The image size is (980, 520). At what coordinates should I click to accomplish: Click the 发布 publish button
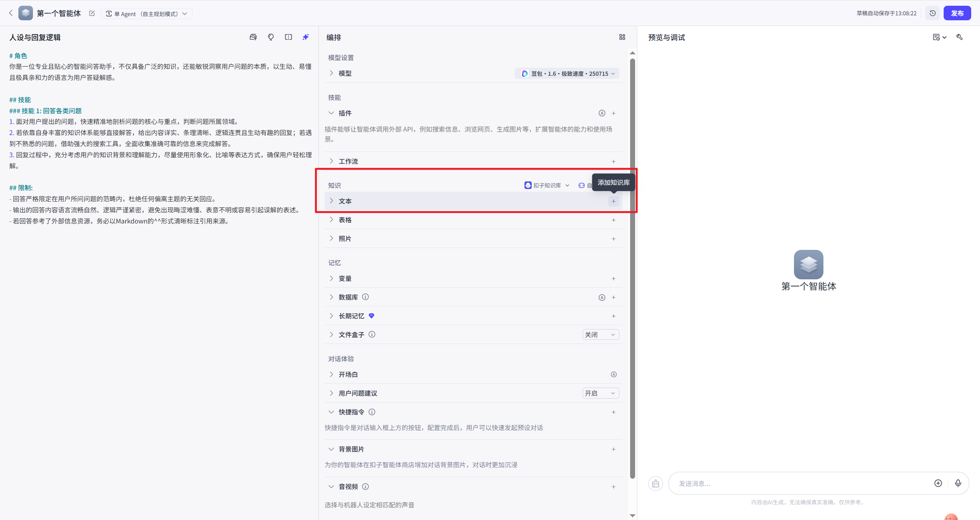[958, 13]
